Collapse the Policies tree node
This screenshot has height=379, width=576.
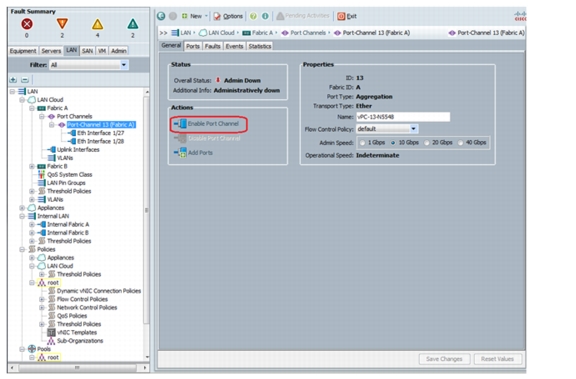tap(22, 249)
